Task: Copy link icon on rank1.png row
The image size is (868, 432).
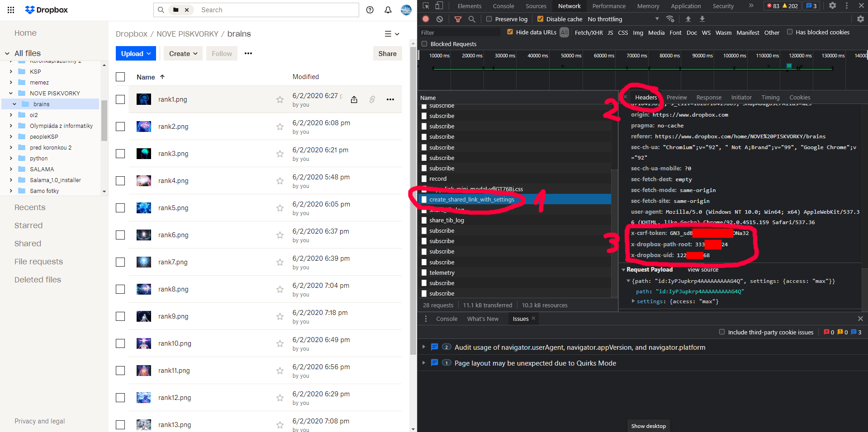Action: tap(372, 99)
